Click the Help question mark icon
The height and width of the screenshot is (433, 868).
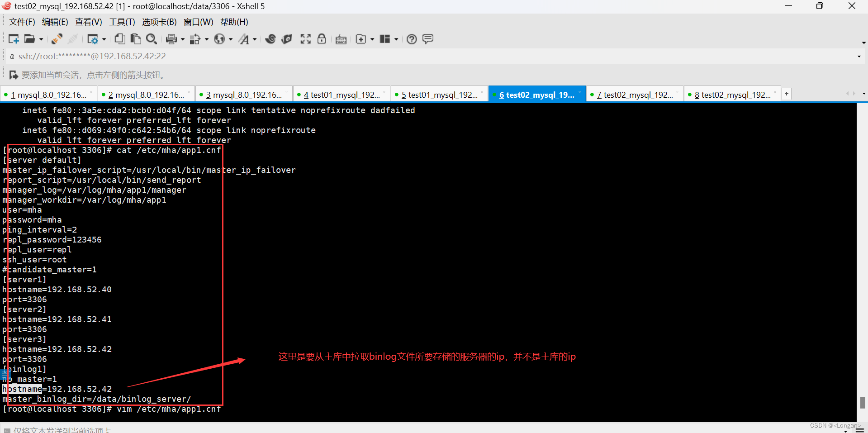click(x=411, y=39)
